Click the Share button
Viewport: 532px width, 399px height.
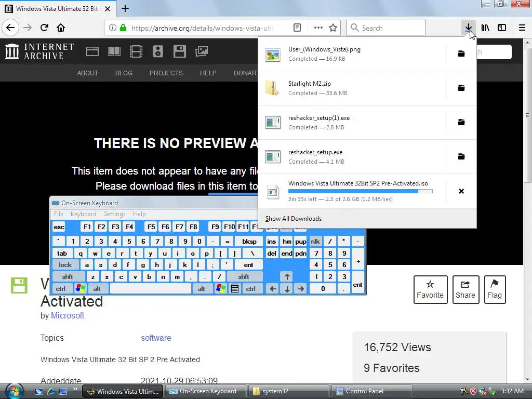coord(465,289)
